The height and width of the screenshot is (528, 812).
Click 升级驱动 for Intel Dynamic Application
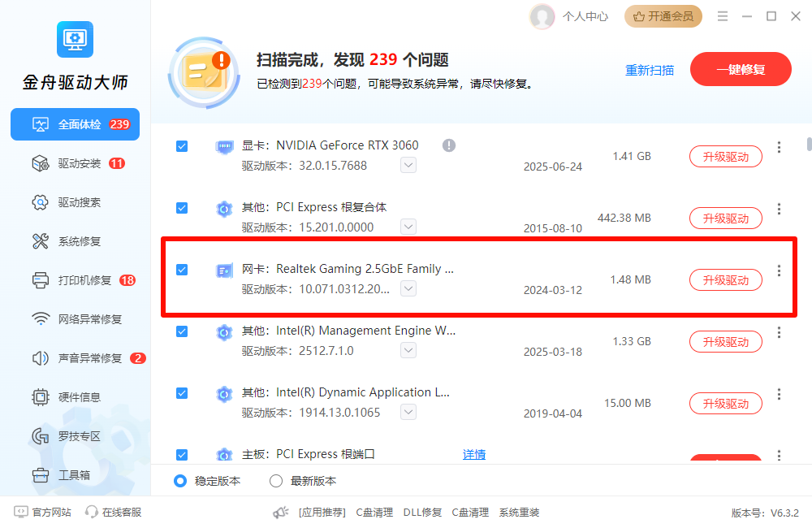[x=725, y=403]
